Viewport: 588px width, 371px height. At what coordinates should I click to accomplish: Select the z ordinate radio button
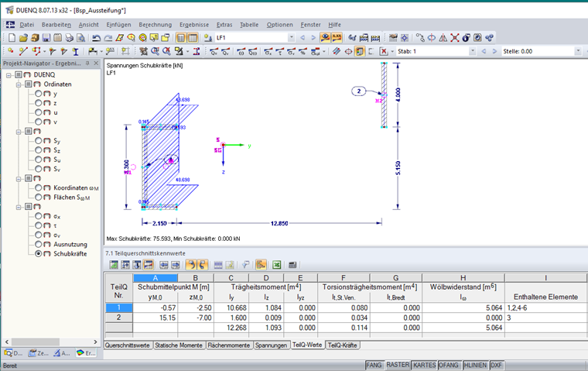point(38,103)
